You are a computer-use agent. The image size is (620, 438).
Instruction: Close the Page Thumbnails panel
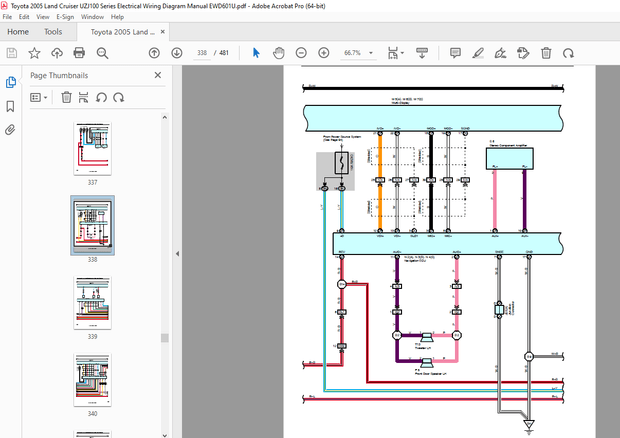click(158, 75)
